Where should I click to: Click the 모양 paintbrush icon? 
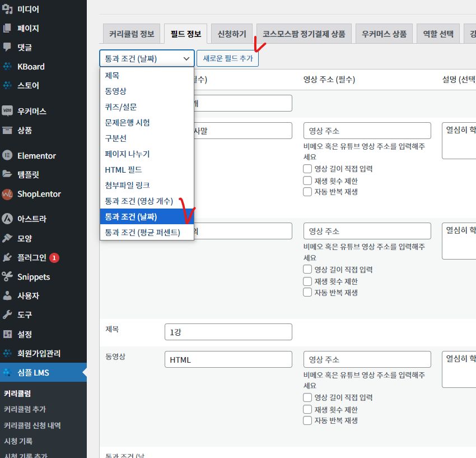(7, 238)
